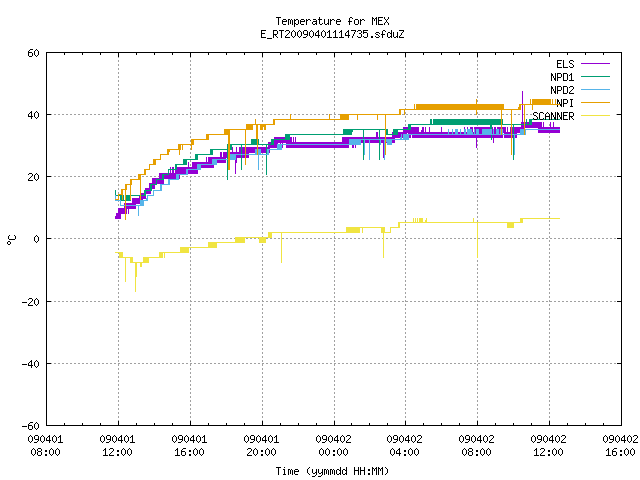Click the blue NPD2 legend line sample
640x480 pixels.
(x=595, y=89)
